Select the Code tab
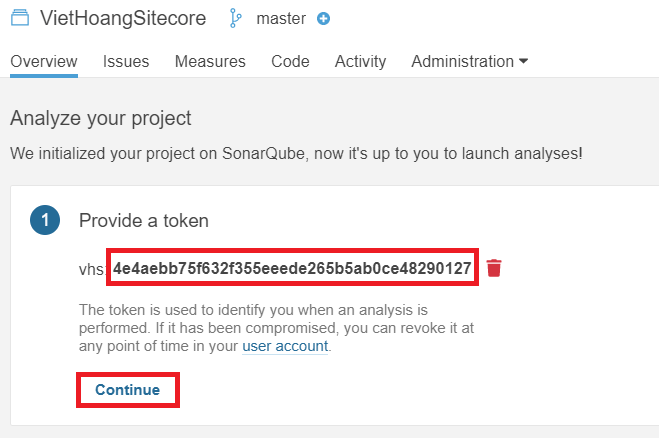 coord(290,61)
